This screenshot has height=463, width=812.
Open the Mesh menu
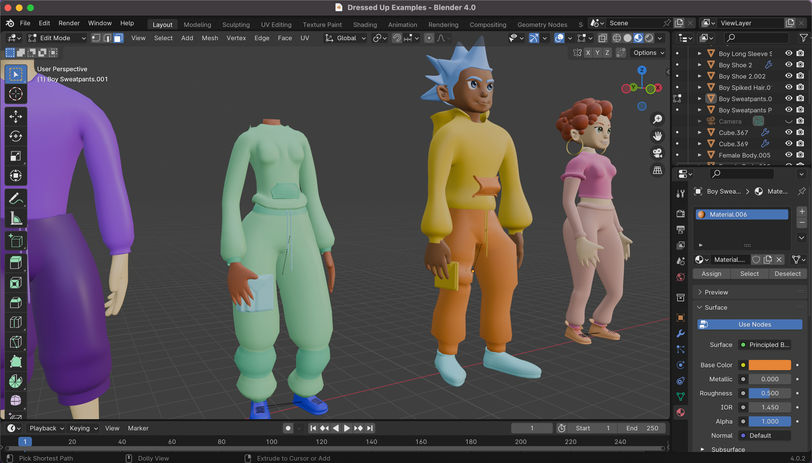209,38
